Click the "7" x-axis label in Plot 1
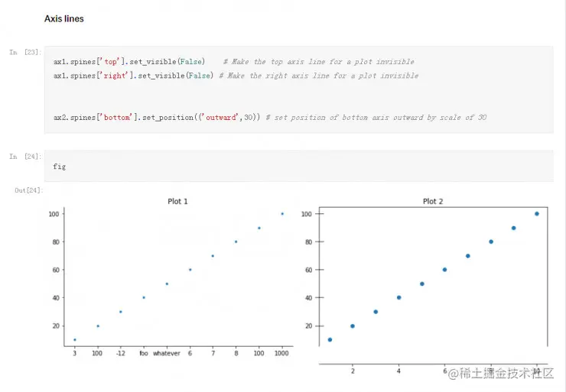The width and height of the screenshot is (566, 392). click(x=213, y=353)
